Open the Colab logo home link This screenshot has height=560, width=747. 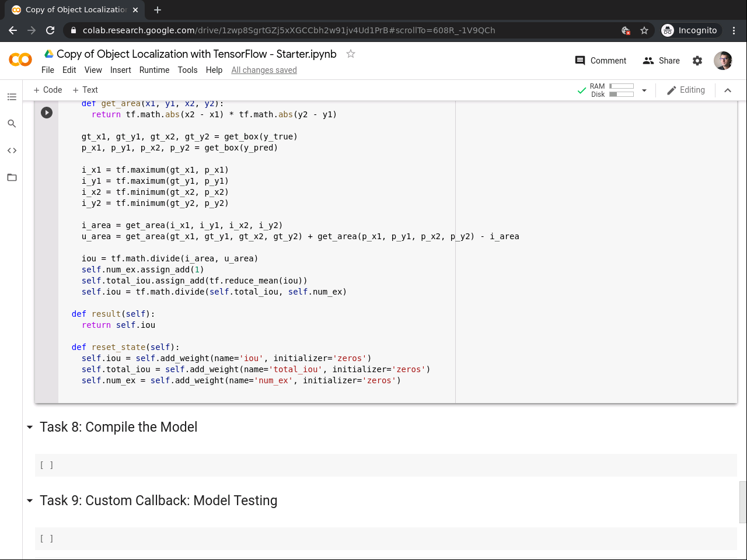(20, 60)
